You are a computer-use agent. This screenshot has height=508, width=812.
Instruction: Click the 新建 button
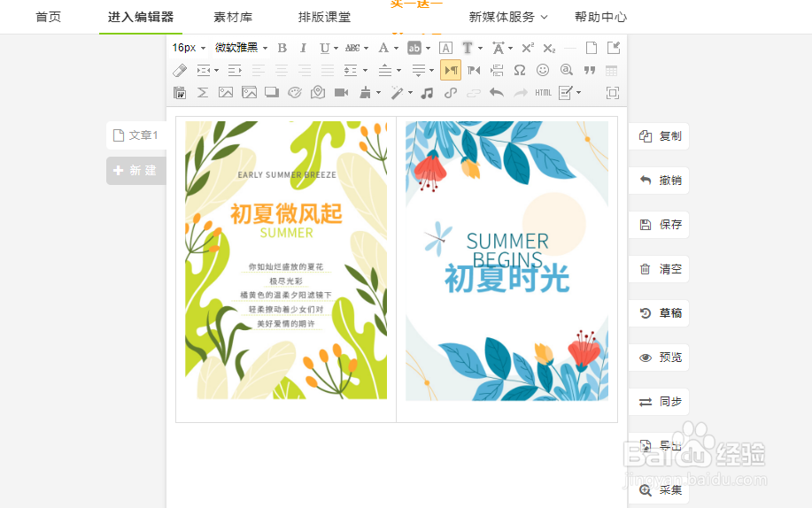click(136, 171)
